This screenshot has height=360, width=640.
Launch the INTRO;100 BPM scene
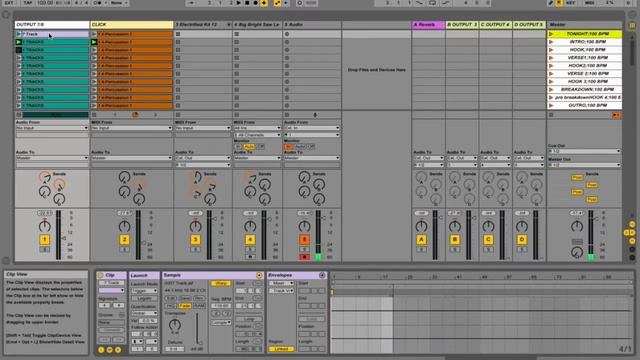click(551, 42)
